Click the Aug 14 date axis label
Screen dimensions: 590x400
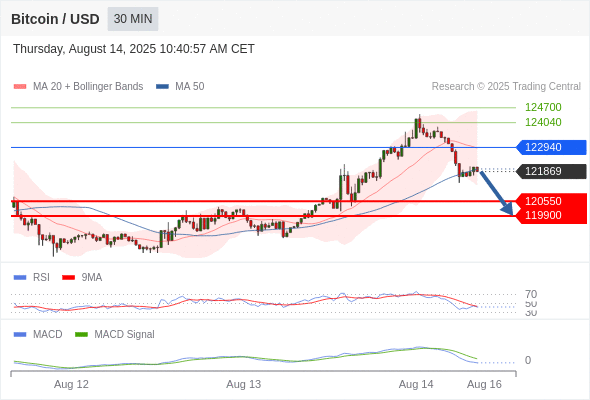click(416, 384)
